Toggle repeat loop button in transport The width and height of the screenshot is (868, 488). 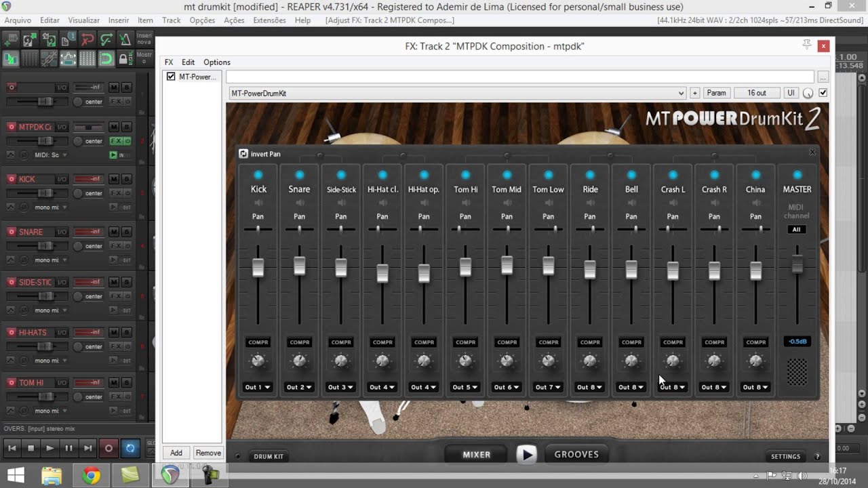click(x=130, y=448)
